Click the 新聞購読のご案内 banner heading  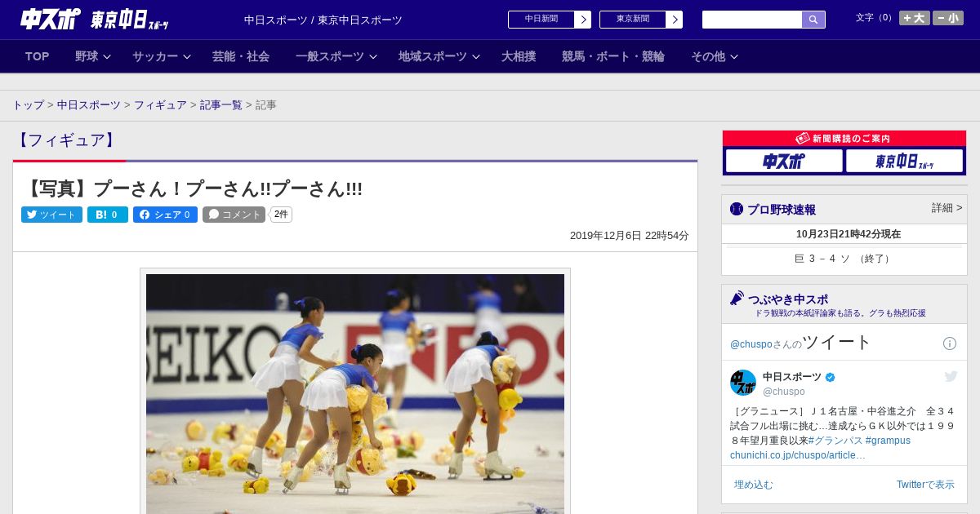tap(844, 139)
